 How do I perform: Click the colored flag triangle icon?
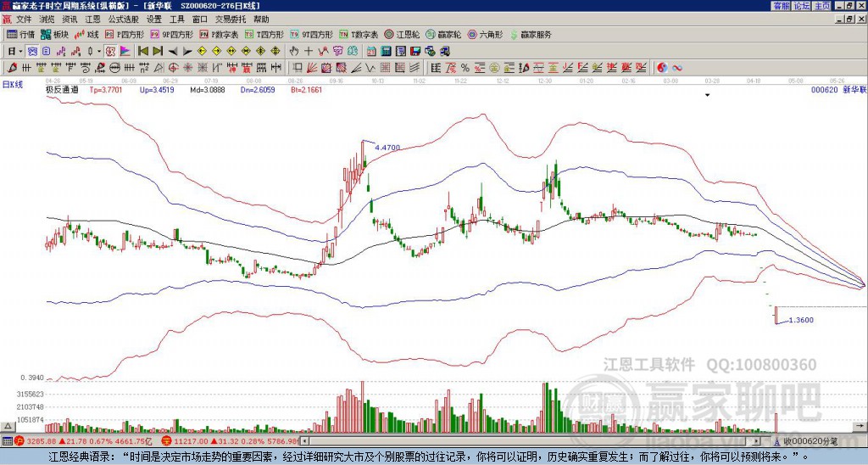pos(125,52)
